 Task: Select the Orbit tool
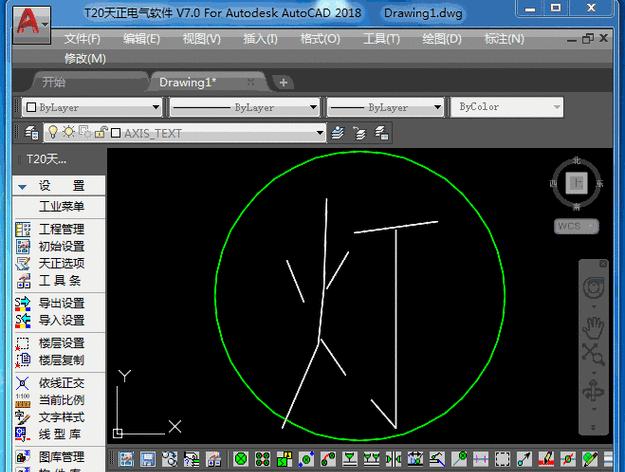[x=594, y=390]
